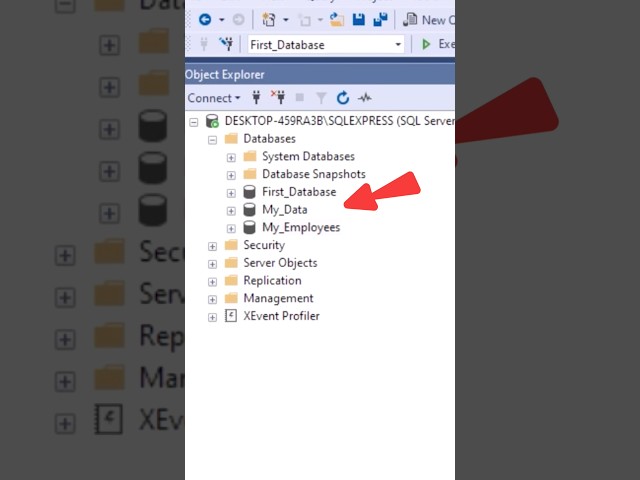
Task: Click the Activity Monitor pulse icon
Action: 364,98
